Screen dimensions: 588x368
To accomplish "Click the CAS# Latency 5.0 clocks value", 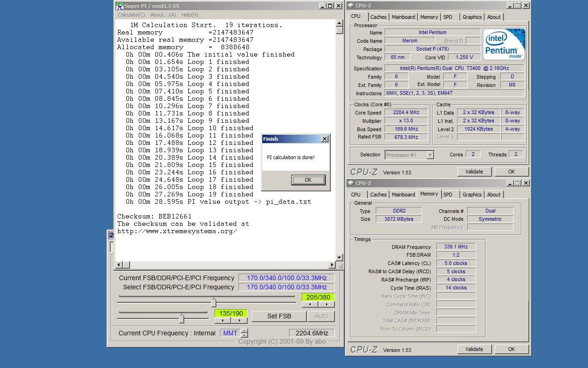I will [456, 264].
